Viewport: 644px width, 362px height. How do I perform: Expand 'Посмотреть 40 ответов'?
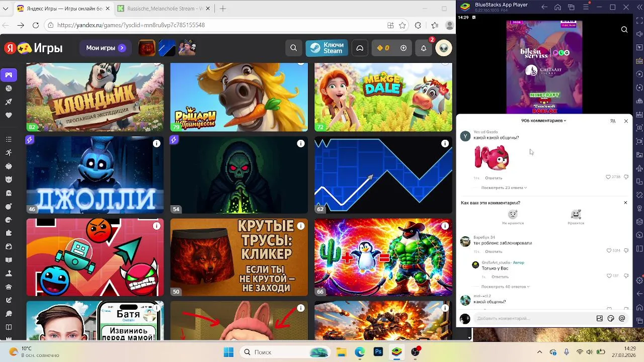pyautogui.click(x=506, y=287)
